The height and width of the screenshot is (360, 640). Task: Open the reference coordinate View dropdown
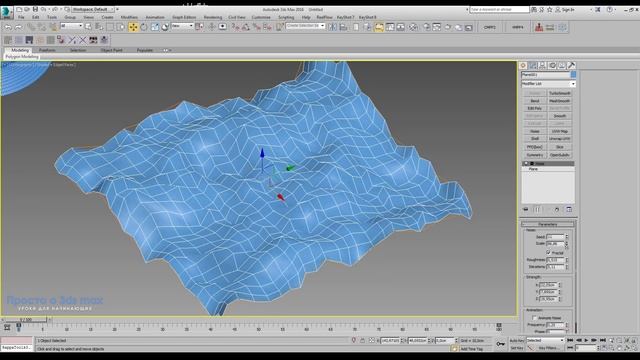point(182,26)
